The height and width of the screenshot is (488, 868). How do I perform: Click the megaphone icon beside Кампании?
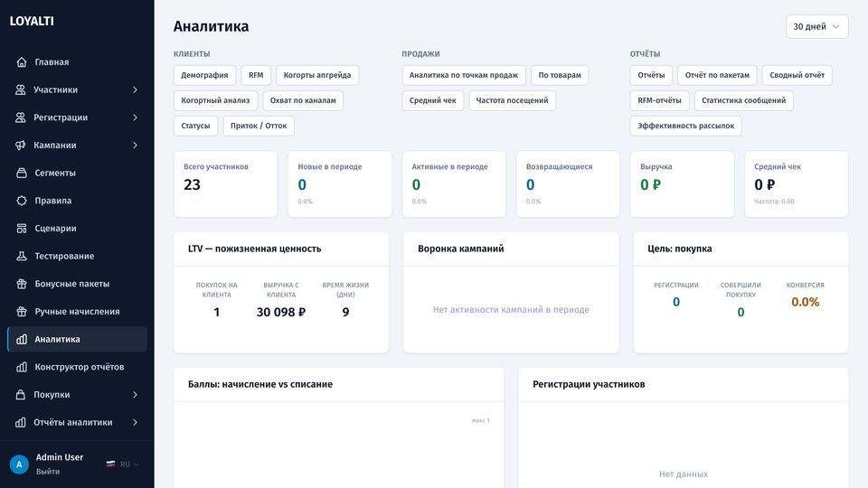pos(21,145)
